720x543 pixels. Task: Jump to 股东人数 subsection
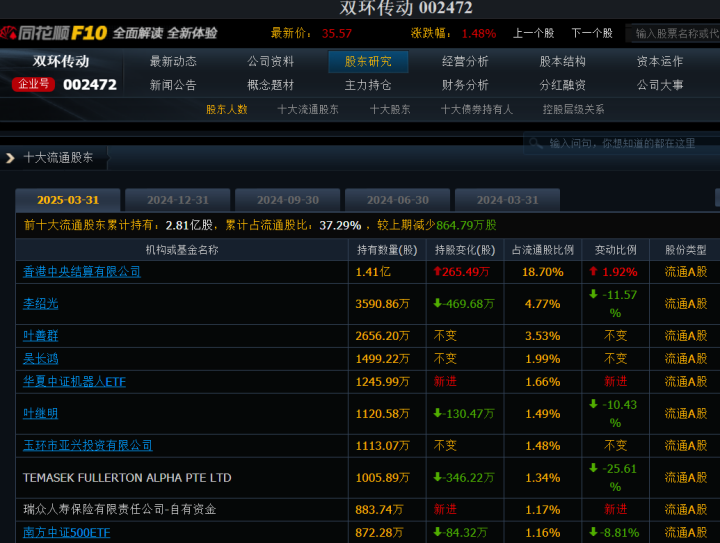tap(227, 109)
